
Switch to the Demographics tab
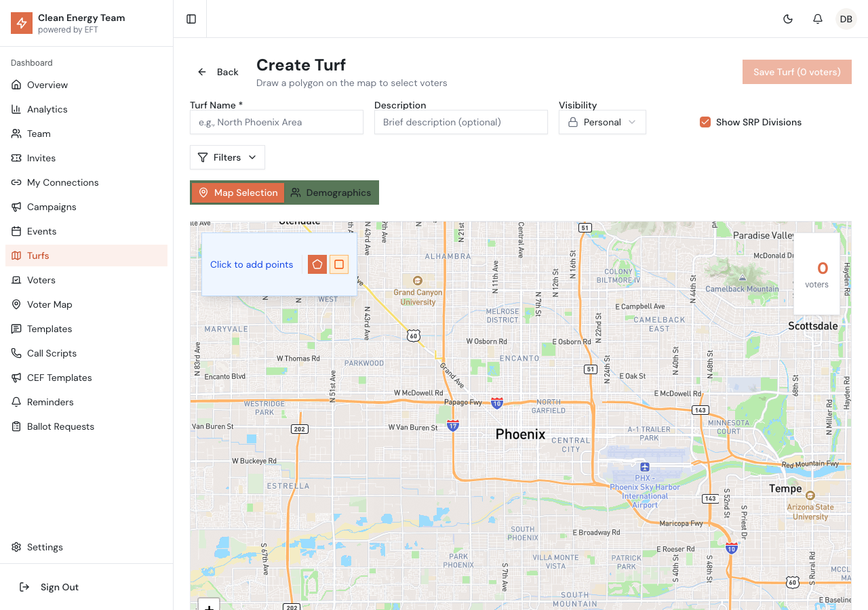[x=332, y=192]
